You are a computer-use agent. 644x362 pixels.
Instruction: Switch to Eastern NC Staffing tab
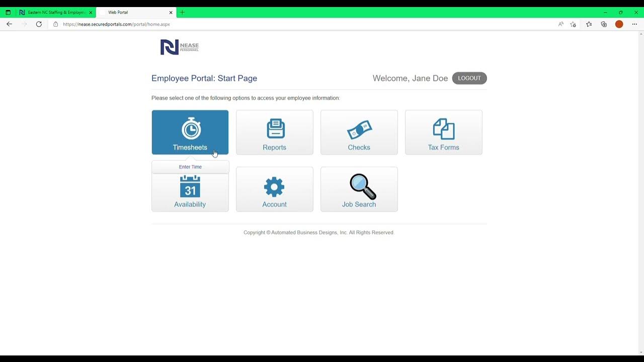point(55,12)
